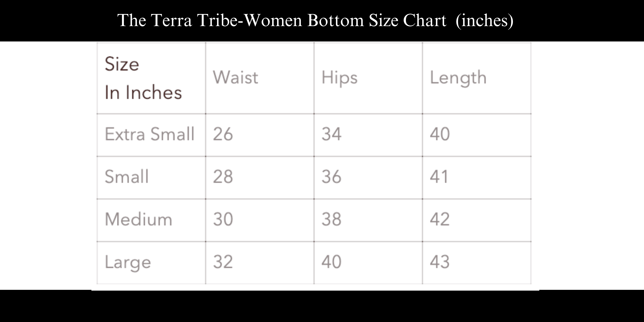The width and height of the screenshot is (644, 322).
Task: Click waist value 26
Action: (223, 134)
